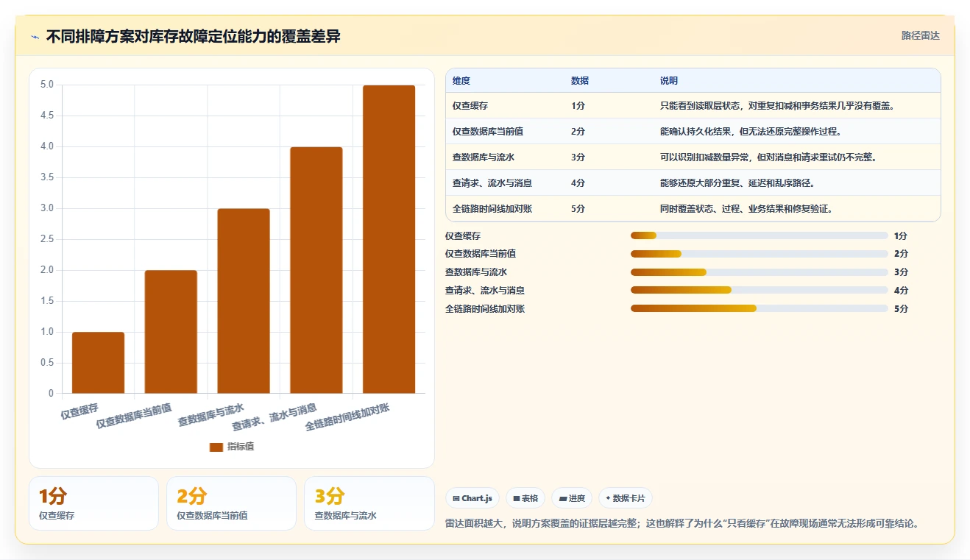Open the 1分 仅查缓存 data card
The width and height of the screenshot is (970, 560).
(93, 503)
